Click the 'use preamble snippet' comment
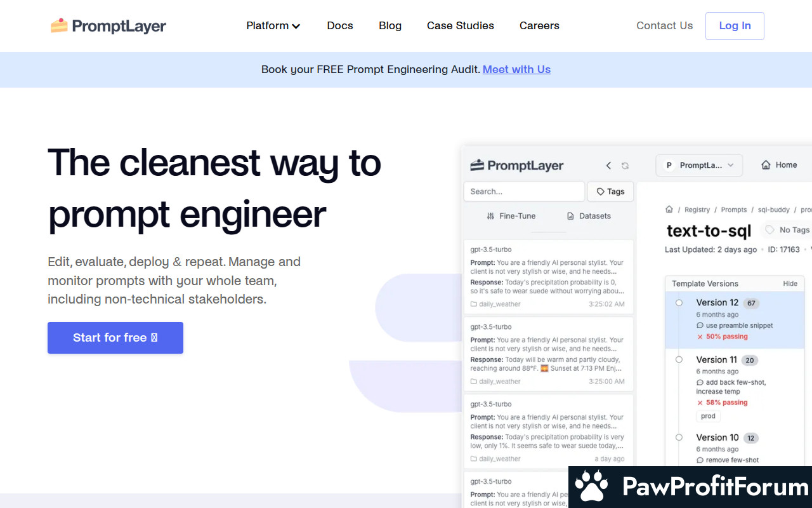Screen dimensions: 812x508 (735, 326)
